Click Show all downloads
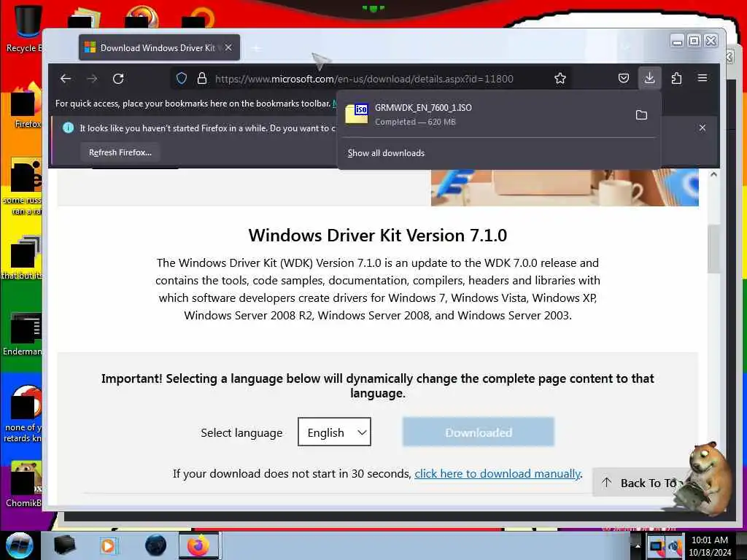The width and height of the screenshot is (747, 560). (386, 153)
